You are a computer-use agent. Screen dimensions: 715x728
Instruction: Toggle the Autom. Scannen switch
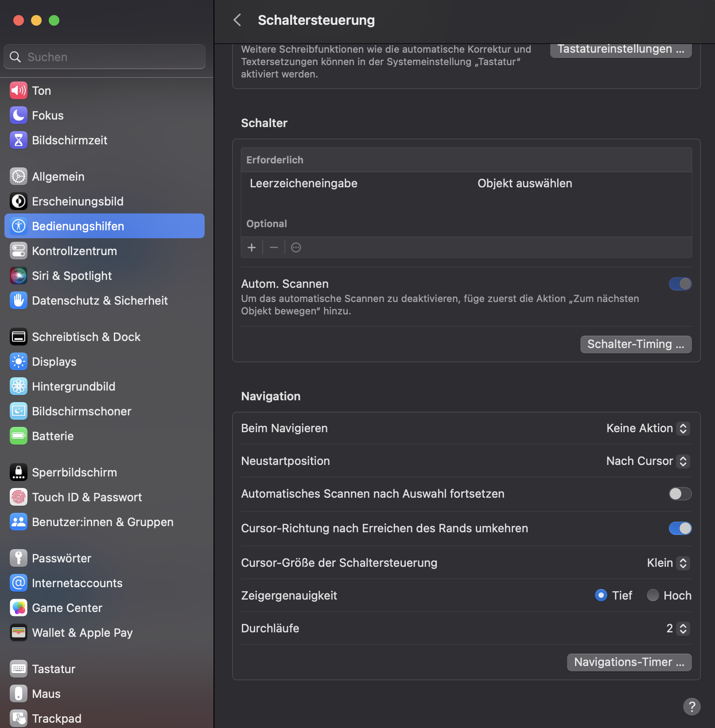(x=680, y=284)
